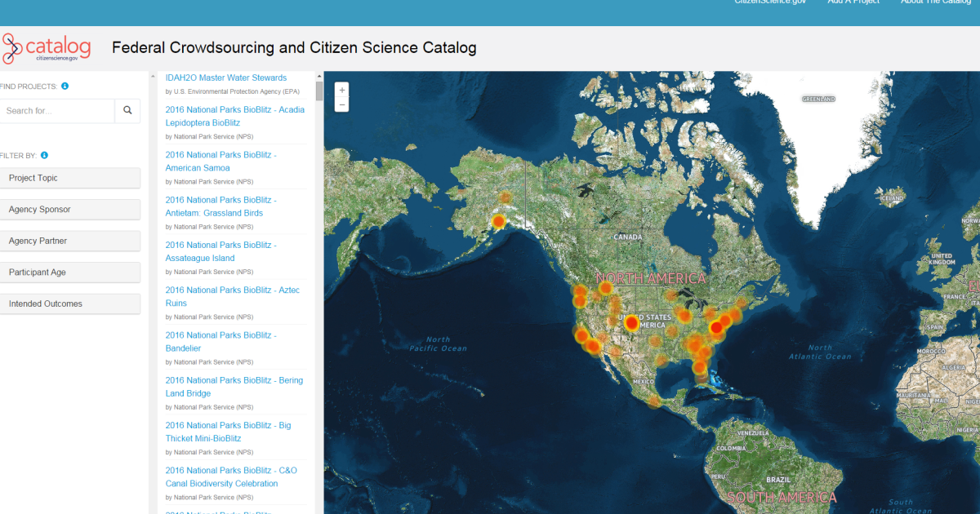
Task: Click the search magnifier icon
Action: tap(127, 110)
